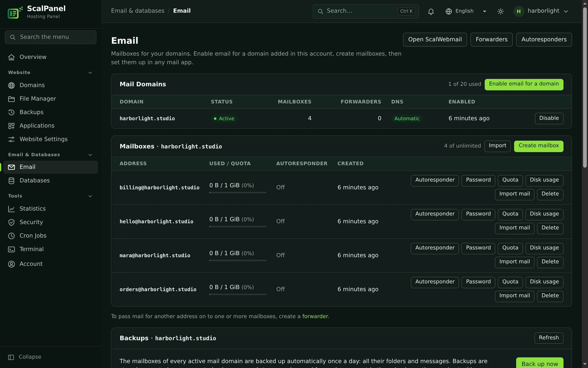Open Backups history icon in sidebar
Viewport: 588px width, 368px height.
pos(11,112)
